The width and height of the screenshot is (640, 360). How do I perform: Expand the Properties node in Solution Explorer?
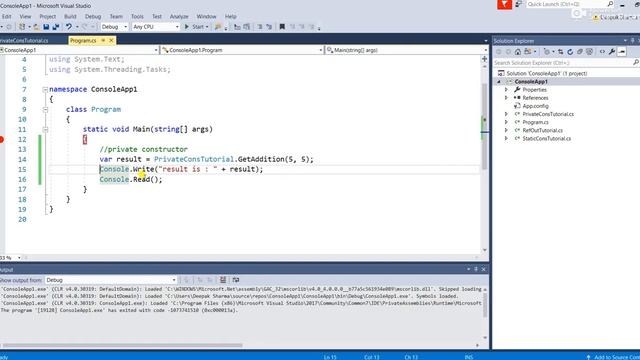tap(506, 90)
